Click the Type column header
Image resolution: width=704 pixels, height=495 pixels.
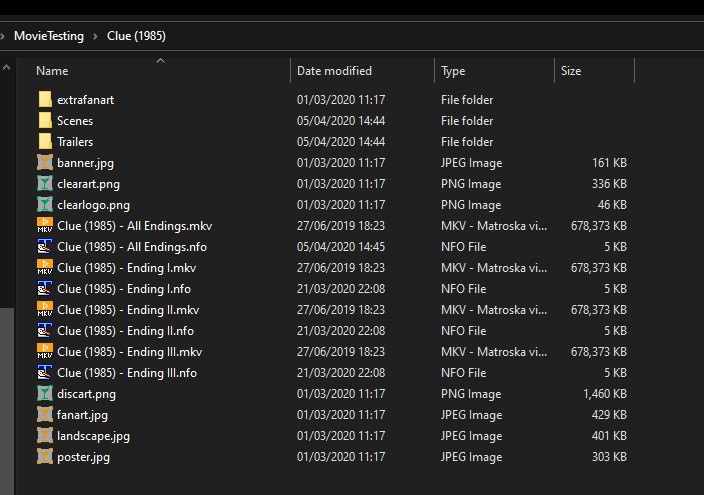click(453, 71)
